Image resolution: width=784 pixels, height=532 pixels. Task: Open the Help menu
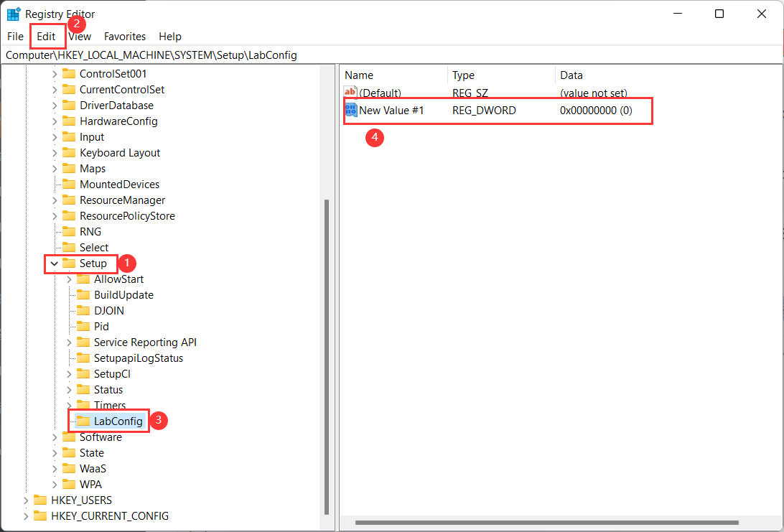pos(170,37)
